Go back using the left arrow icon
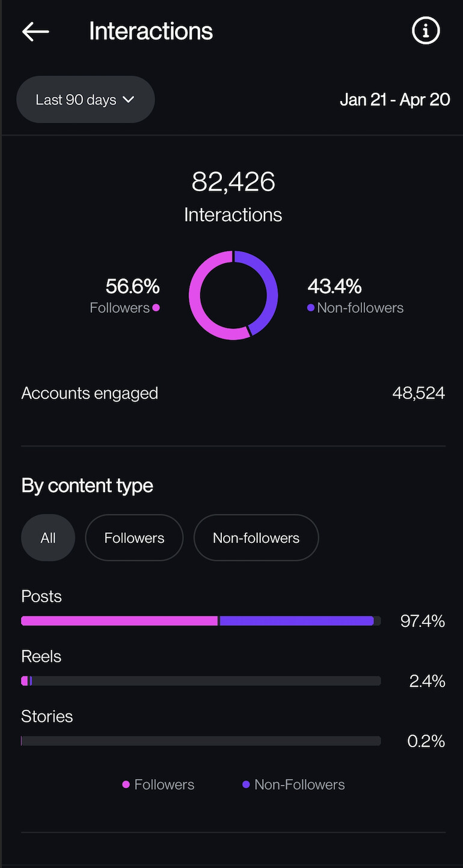Screen dimensions: 463x868 pos(35,31)
